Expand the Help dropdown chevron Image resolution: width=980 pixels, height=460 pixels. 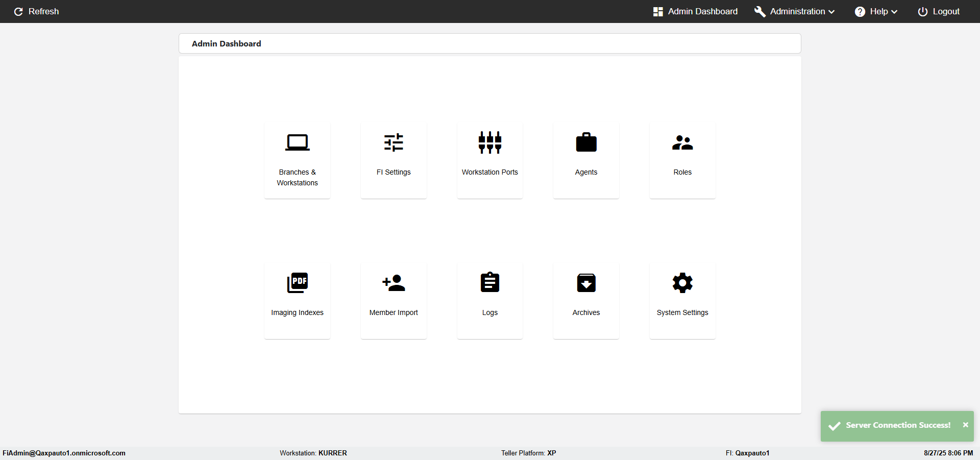coord(894,12)
